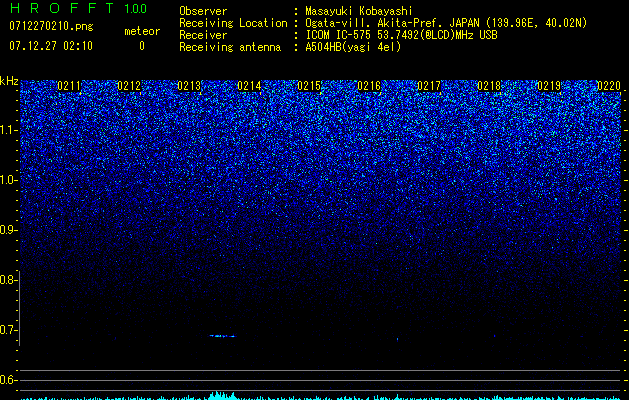Screen dimensions: 629x400
Task: Click the 1.0 kHz axis label
Action: coord(8,180)
